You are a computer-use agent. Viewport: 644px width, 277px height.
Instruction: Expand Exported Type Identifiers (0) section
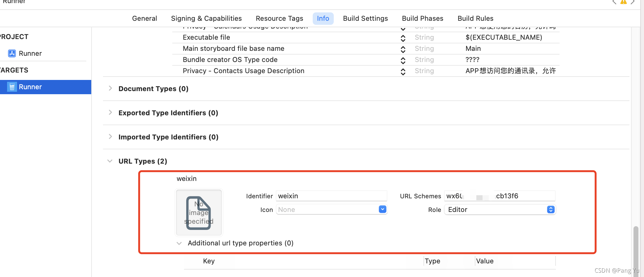110,112
